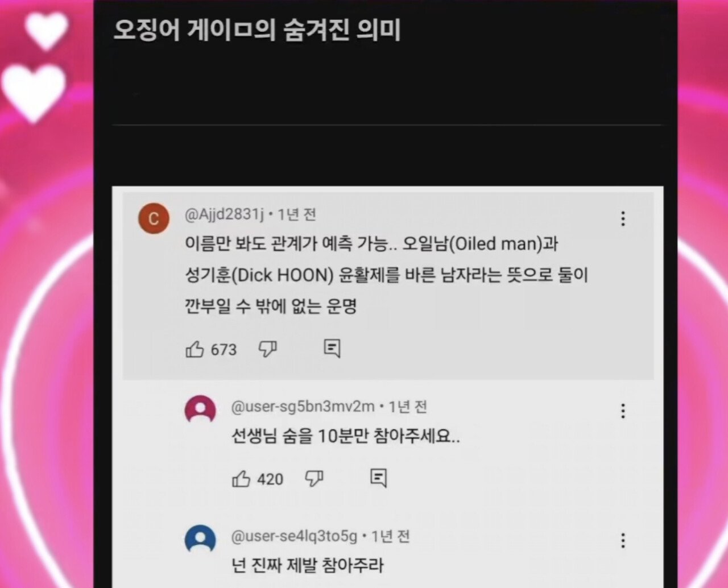Visit the @user-sg5bn3mv2m channel link

tap(303, 407)
